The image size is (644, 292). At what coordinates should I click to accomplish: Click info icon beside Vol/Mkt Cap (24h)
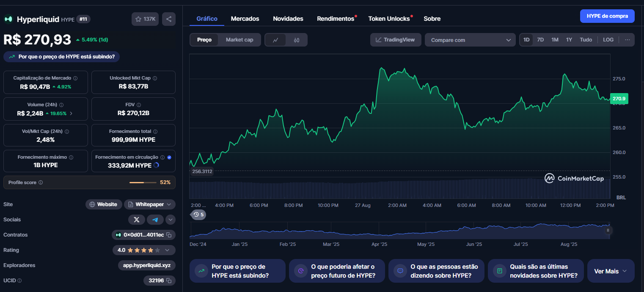pyautogui.click(x=66, y=132)
